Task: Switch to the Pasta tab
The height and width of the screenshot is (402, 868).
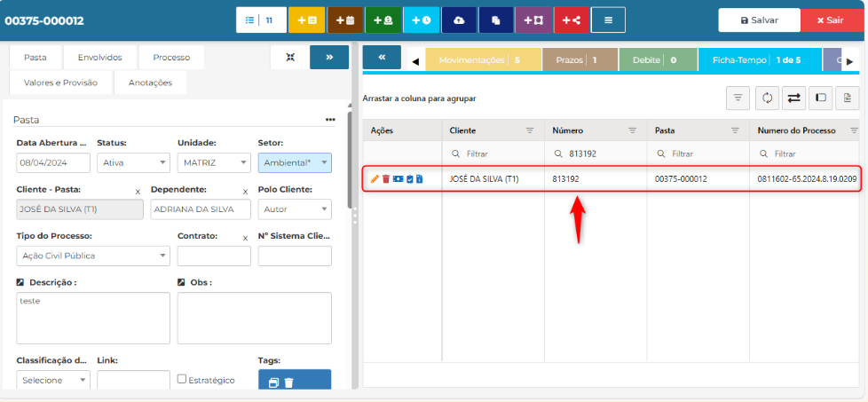Action: pos(36,57)
